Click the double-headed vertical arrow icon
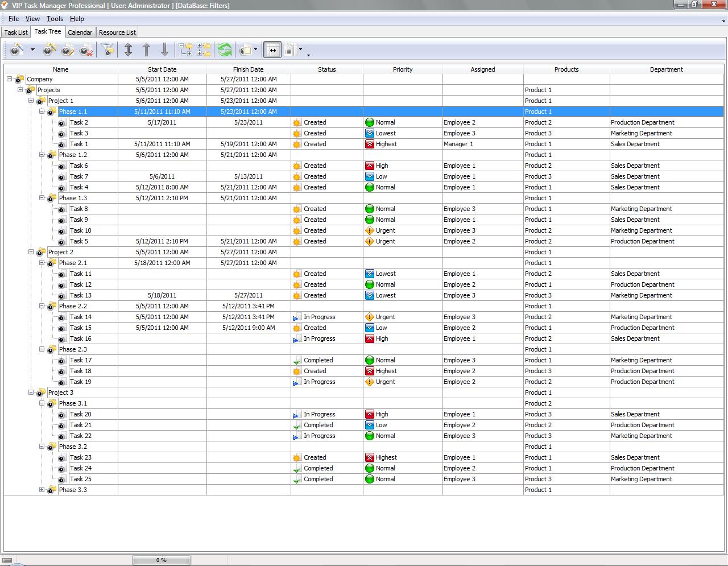Viewport: 728px width, 566px height. [128, 50]
